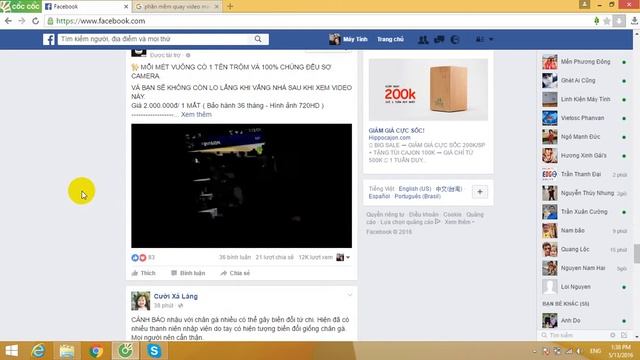Switch to the Facebook tab
The image size is (640, 360).
87,7
